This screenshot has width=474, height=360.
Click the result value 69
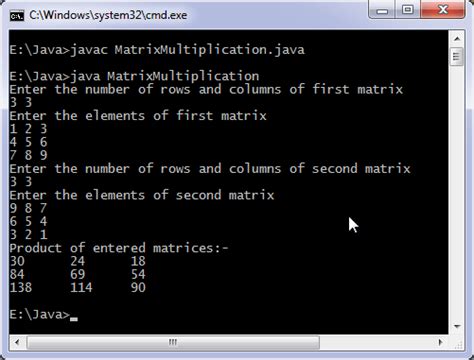pyautogui.click(x=77, y=274)
